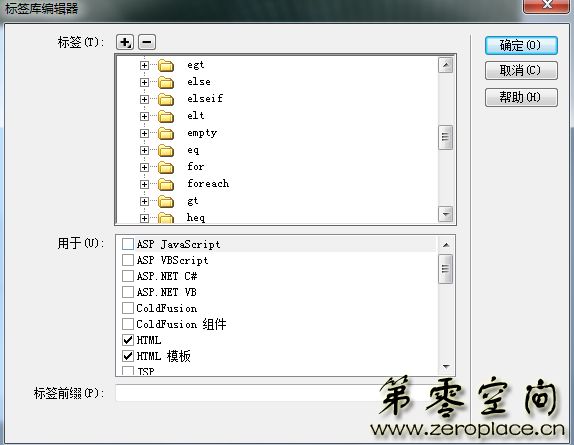The height and width of the screenshot is (445, 574).
Task: Select the egt tag label
Action: [195, 65]
